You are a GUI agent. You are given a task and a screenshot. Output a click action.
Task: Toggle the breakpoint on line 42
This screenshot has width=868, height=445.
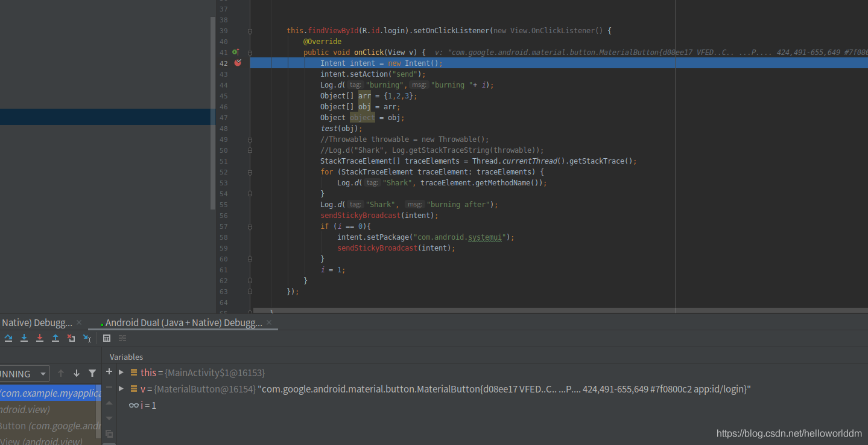pyautogui.click(x=238, y=63)
